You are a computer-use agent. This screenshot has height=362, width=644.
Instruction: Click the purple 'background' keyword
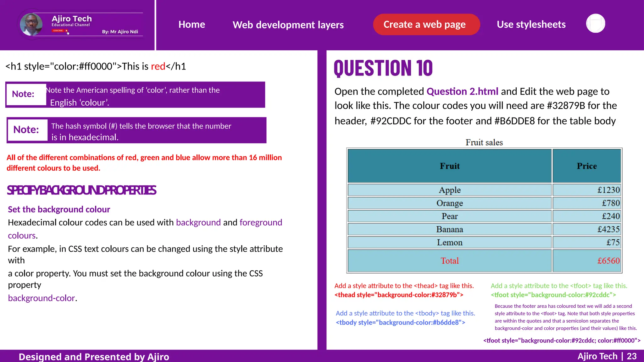(x=198, y=222)
